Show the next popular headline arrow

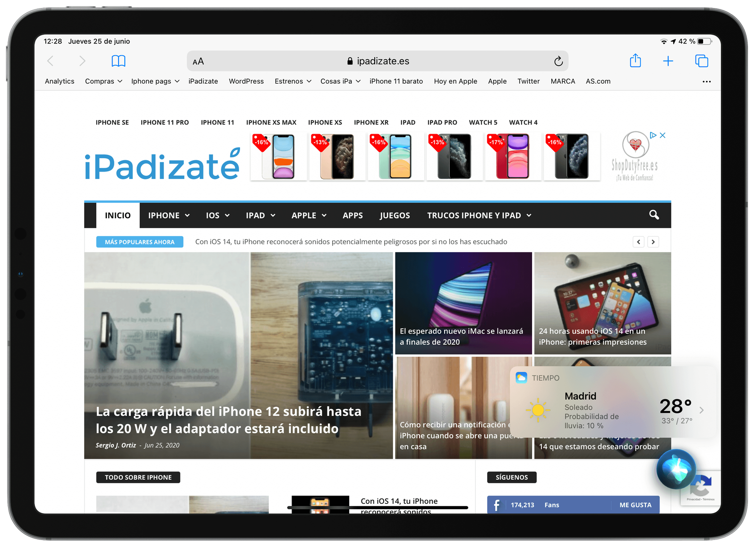pos(653,242)
